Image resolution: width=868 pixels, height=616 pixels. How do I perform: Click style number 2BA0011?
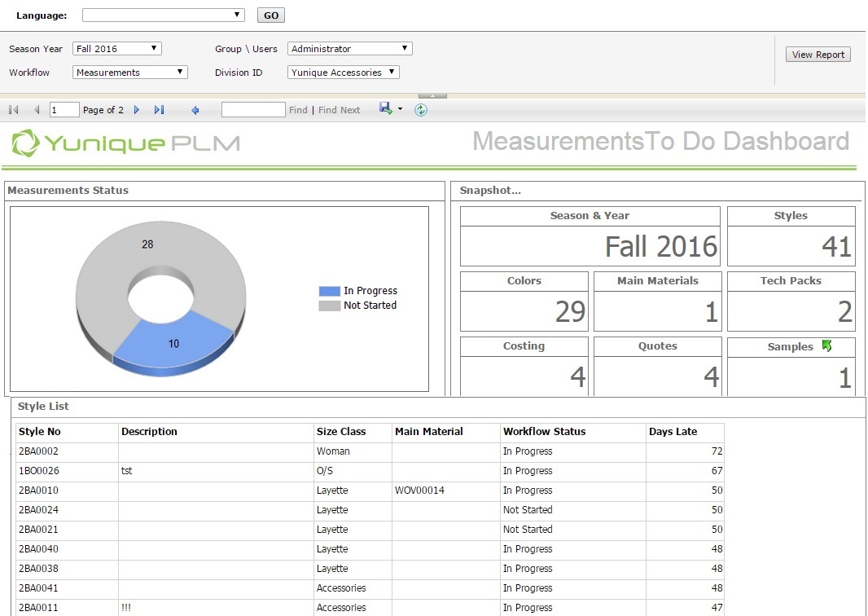coord(38,608)
